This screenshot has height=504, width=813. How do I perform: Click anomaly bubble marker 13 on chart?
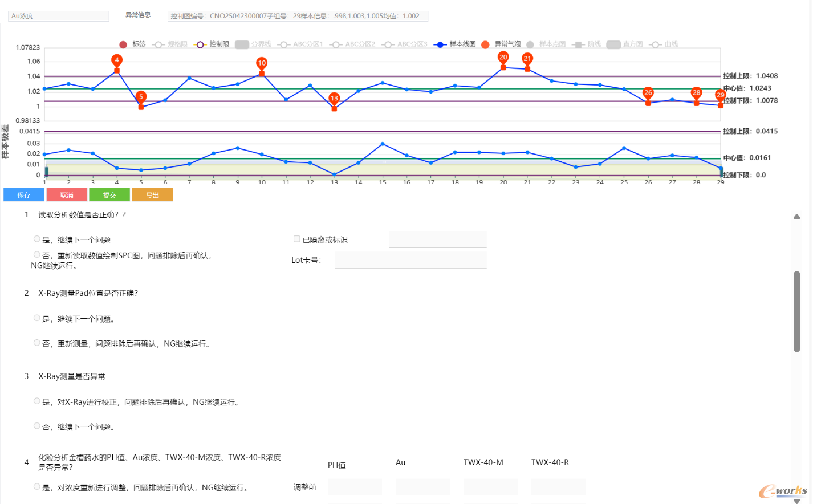pyautogui.click(x=334, y=98)
